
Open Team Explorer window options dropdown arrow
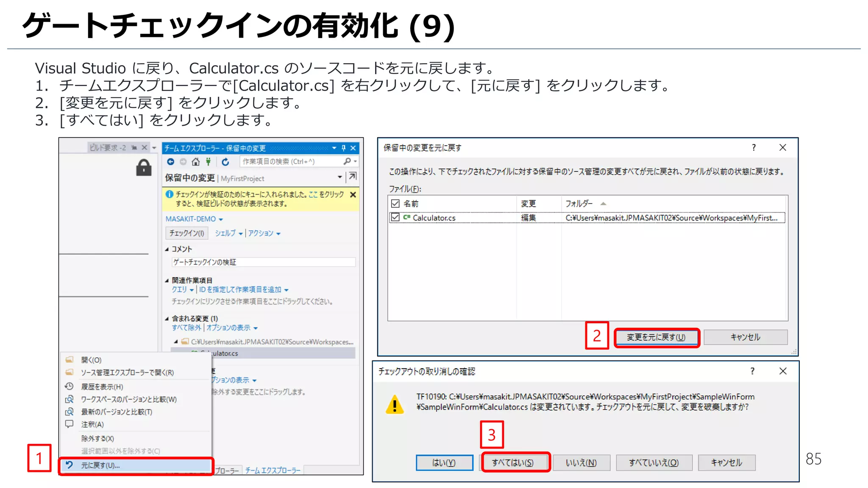click(x=334, y=148)
